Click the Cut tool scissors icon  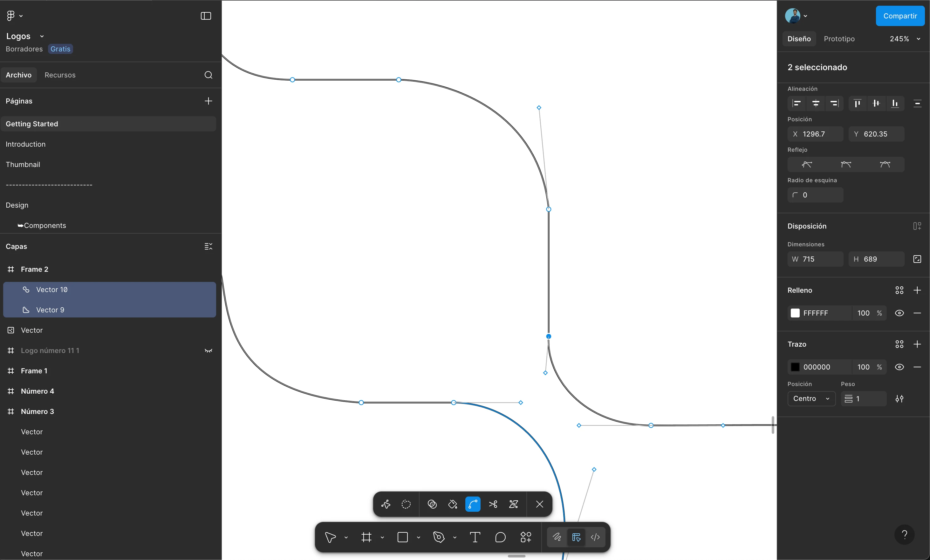tap(493, 504)
